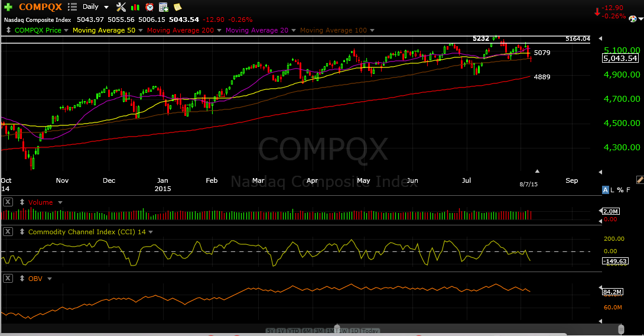
Task: Expand the COMPQX Price dropdown arrow
Action: [x=66, y=30]
